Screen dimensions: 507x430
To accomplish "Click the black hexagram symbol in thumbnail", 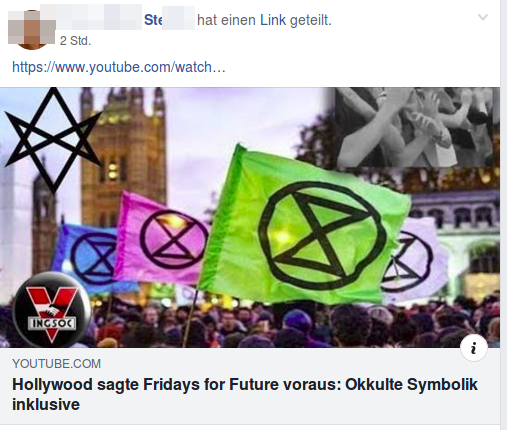I will click(x=53, y=140).
